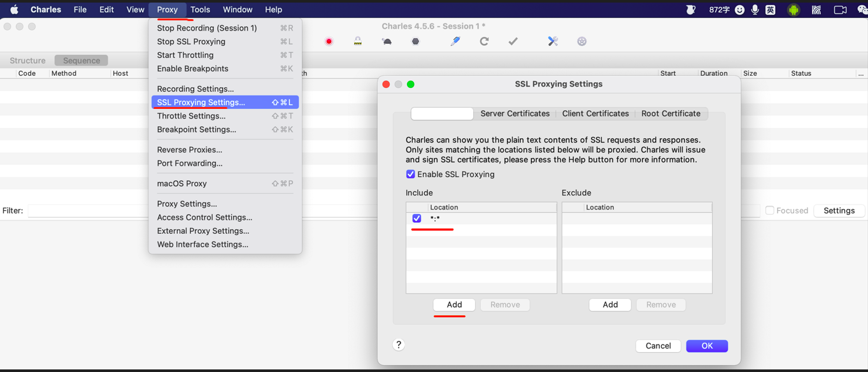Open Throttle Settings... menu item
The width and height of the screenshot is (868, 372).
(225, 116)
